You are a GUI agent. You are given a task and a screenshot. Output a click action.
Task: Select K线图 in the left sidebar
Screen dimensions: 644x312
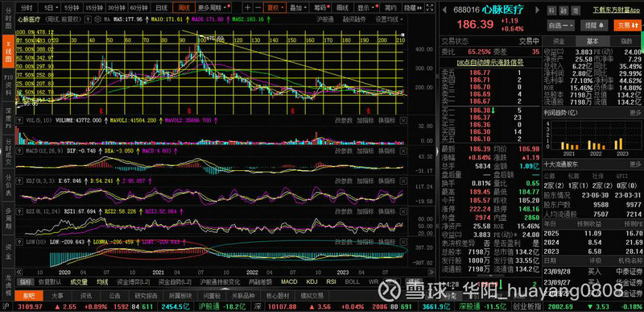tap(7, 51)
